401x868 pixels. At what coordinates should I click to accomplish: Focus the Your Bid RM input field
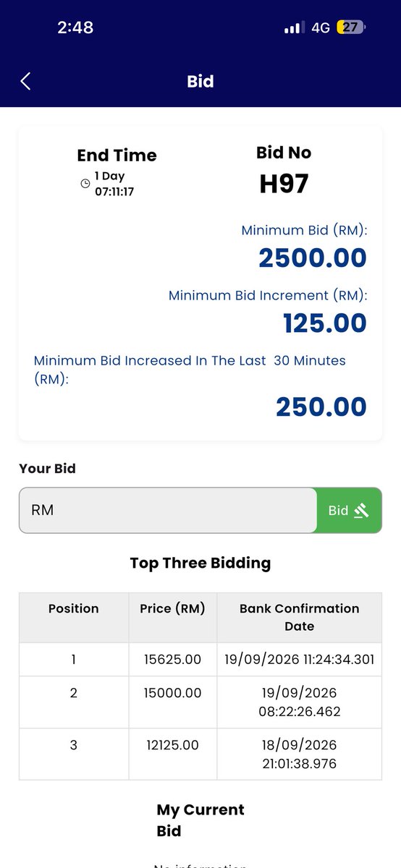click(x=168, y=510)
